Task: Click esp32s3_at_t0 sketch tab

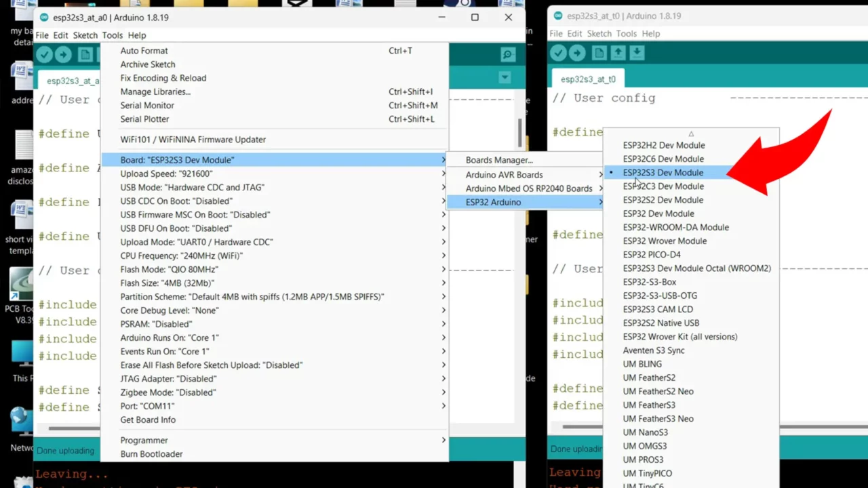Action: 588,79
